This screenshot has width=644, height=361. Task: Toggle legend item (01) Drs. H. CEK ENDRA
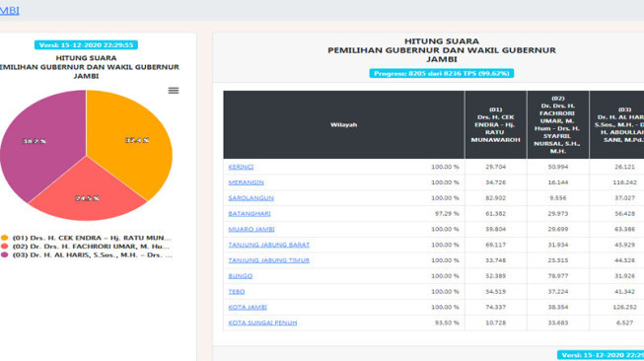coord(86,238)
